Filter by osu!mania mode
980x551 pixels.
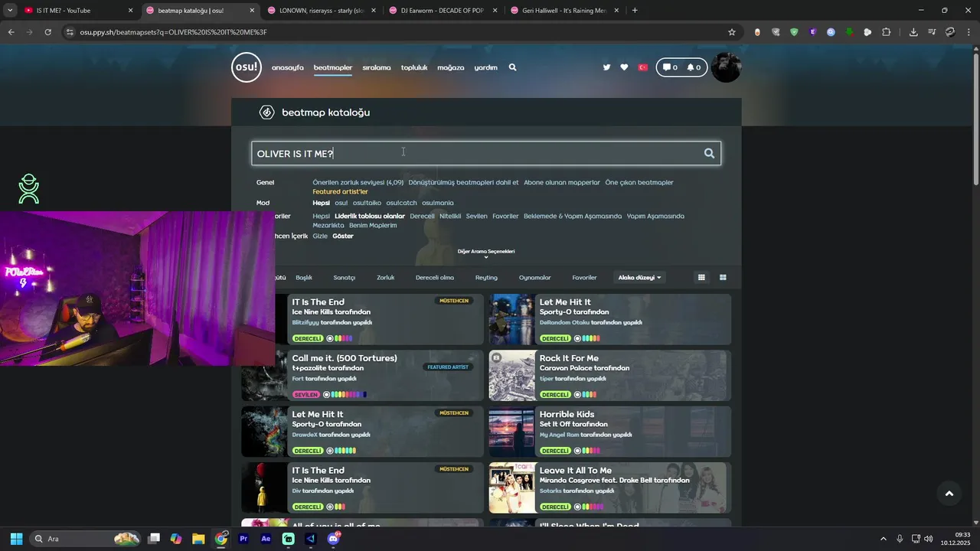(437, 203)
